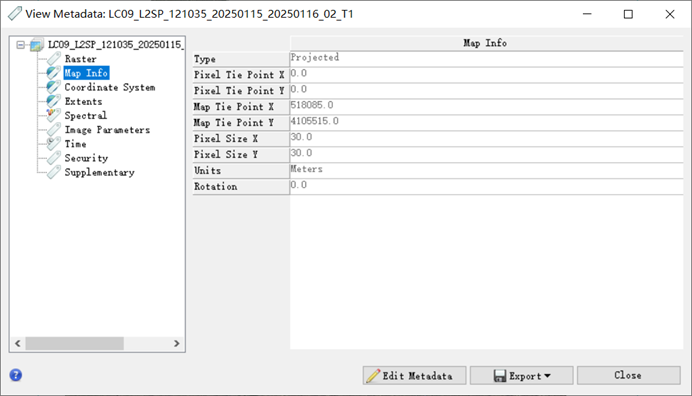Image resolution: width=692 pixels, height=396 pixels.
Task: Click the Pixel Tie Point X label
Action: 241,75
